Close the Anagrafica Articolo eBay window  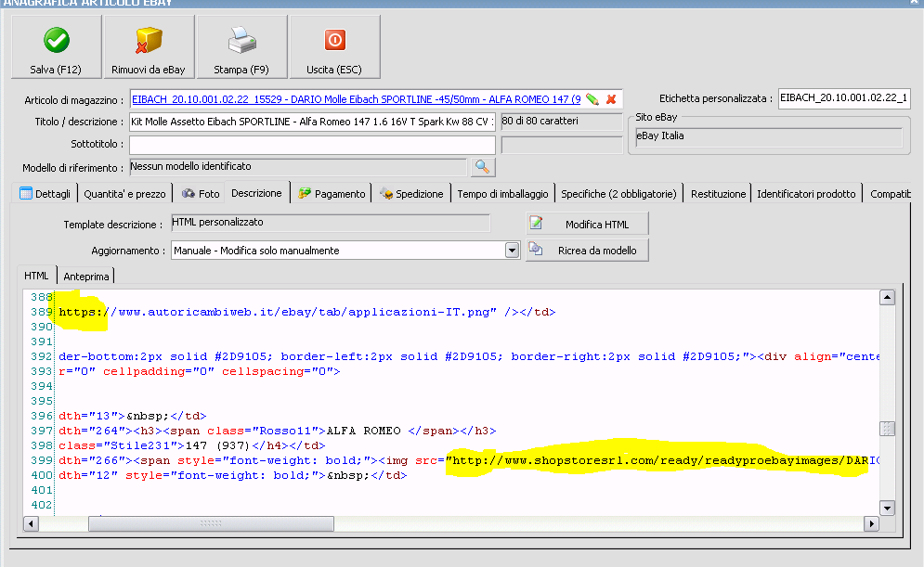[x=914, y=4]
